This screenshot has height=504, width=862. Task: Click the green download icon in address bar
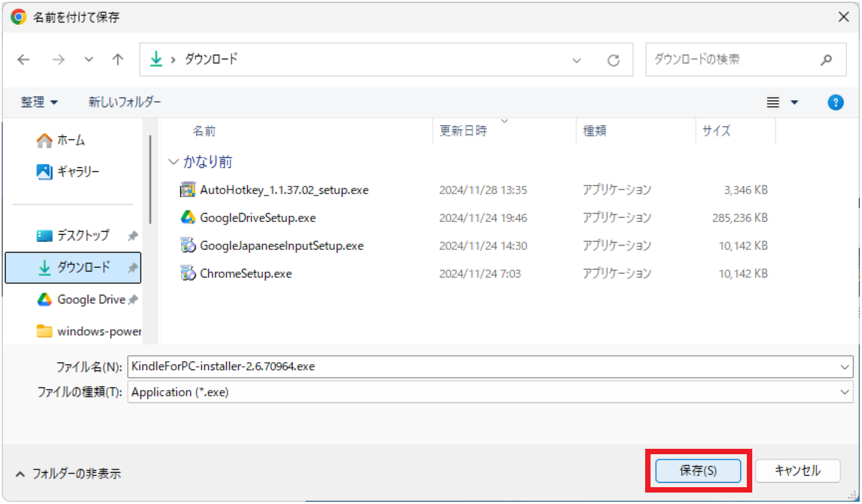tap(156, 59)
